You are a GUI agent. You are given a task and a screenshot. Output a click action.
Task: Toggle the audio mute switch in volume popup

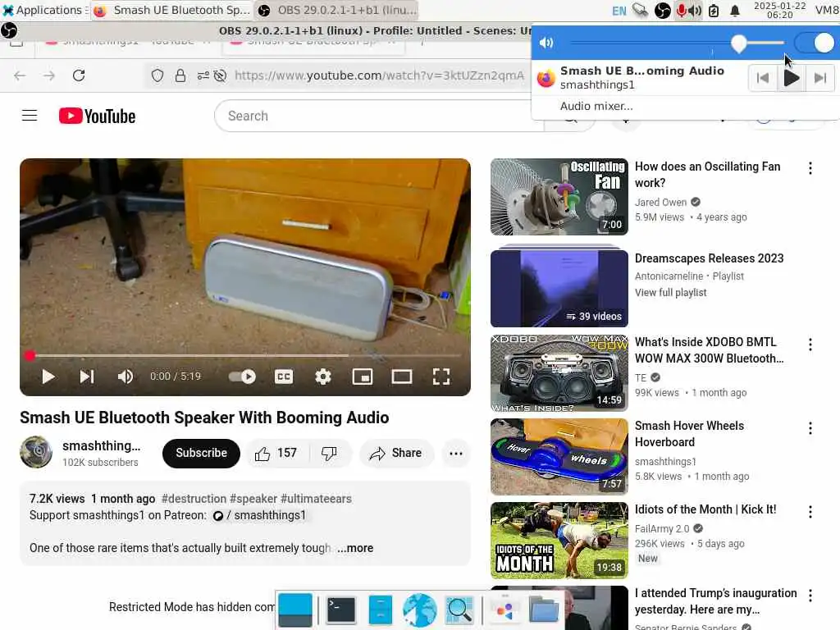815,43
